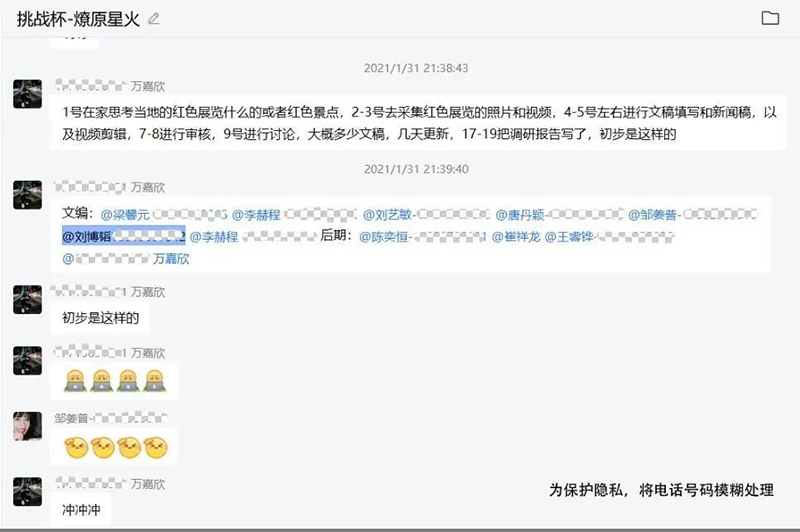Click the 初步是这样的 message bubble
Image resolution: width=800 pixels, height=532 pixels.
tap(101, 318)
